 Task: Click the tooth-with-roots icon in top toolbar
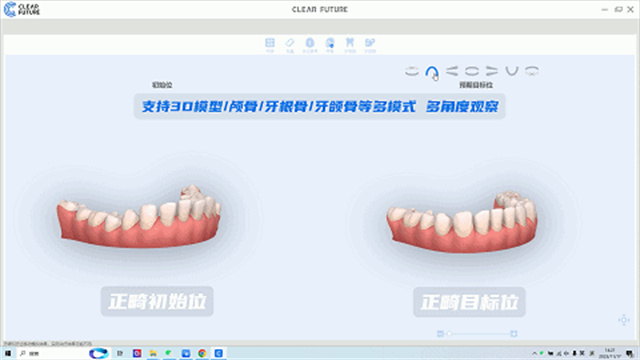[350, 42]
